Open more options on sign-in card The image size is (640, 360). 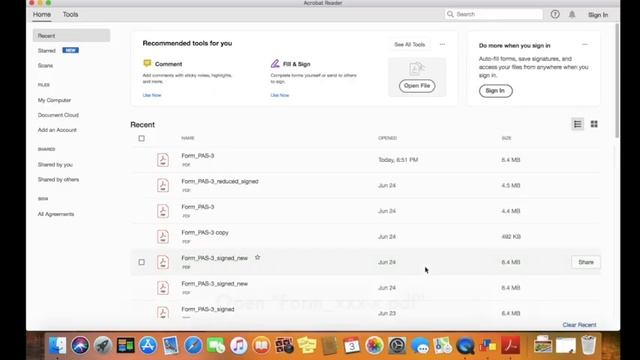tap(585, 44)
